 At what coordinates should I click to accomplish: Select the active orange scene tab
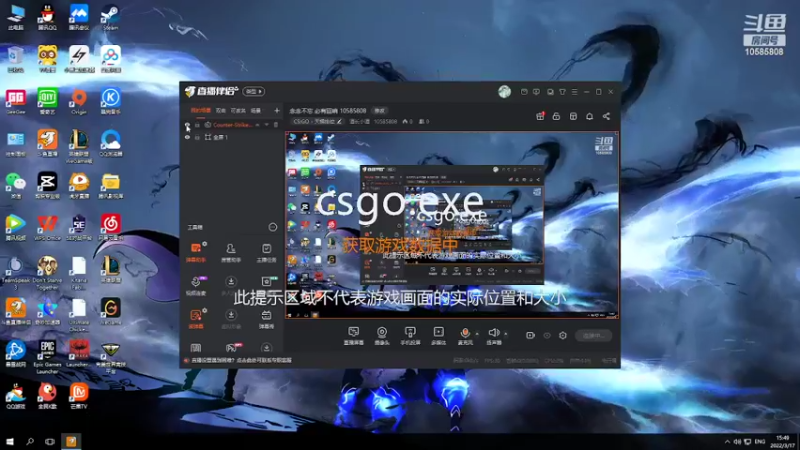pos(201,111)
